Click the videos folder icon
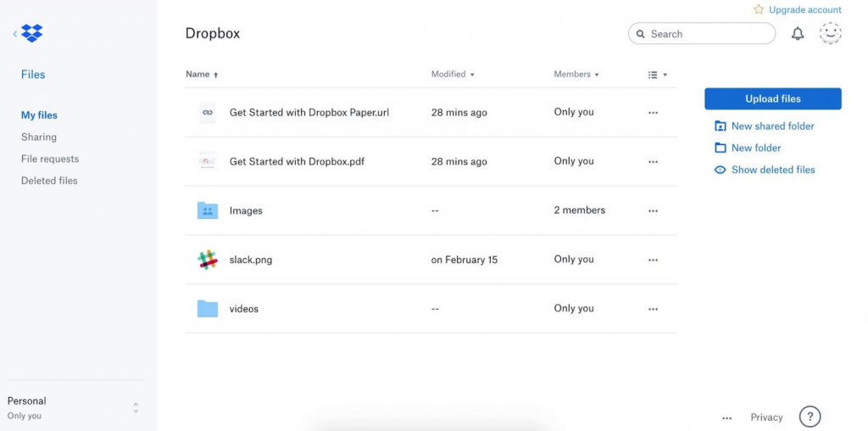 coord(208,309)
